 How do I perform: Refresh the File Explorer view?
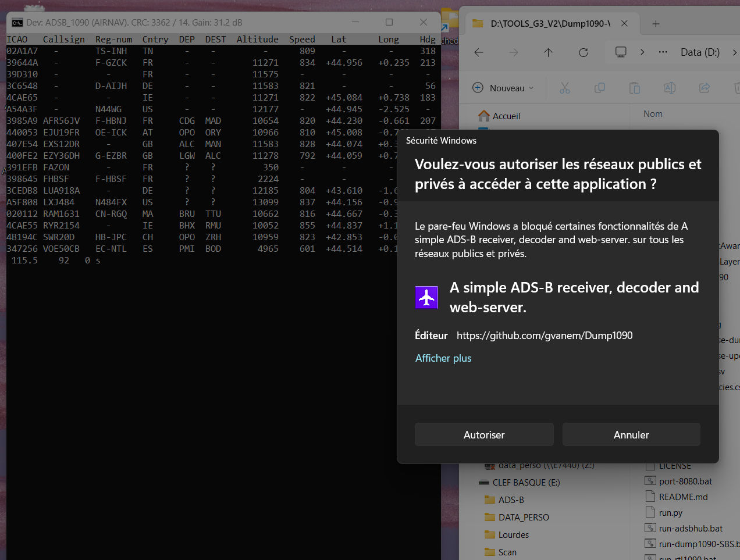(x=584, y=52)
